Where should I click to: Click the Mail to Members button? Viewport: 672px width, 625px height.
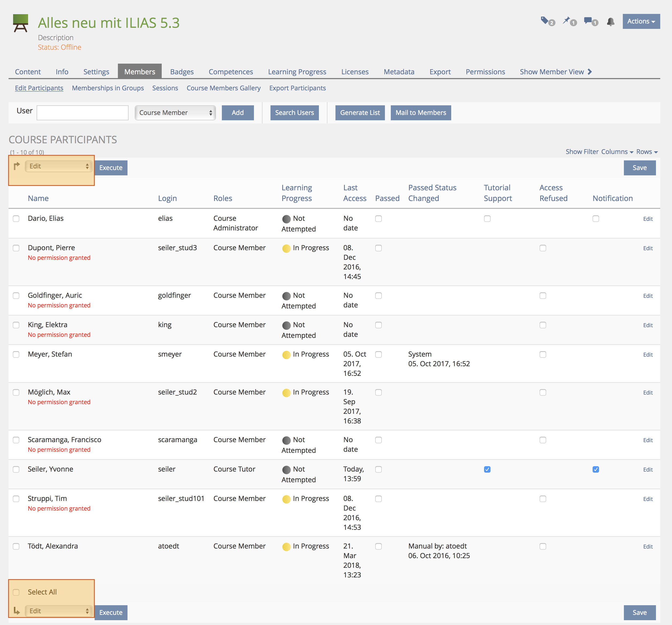tap(420, 113)
